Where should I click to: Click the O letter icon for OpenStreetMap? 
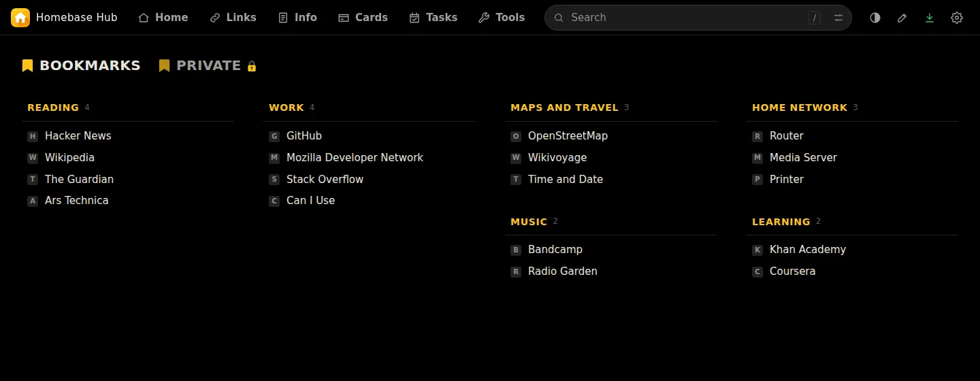click(x=516, y=137)
